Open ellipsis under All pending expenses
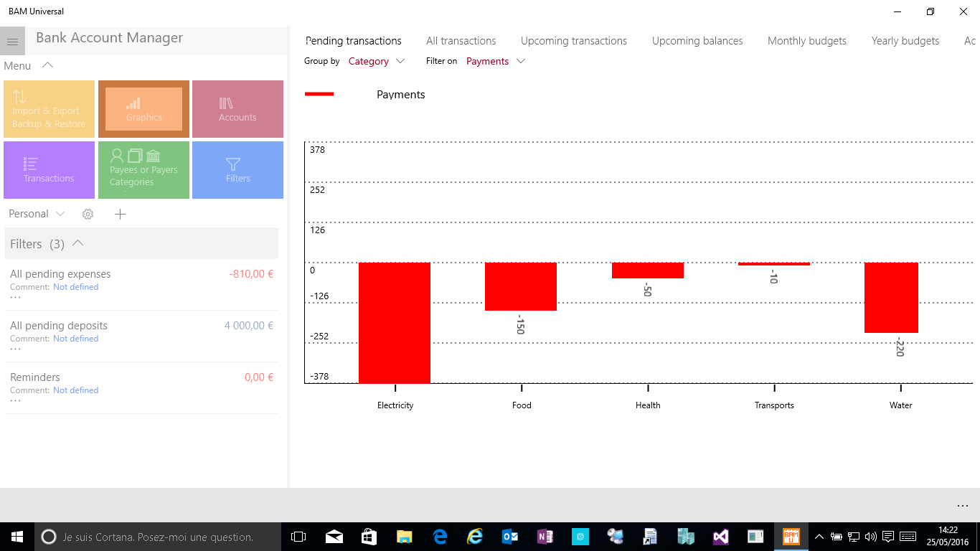Viewport: 980px width, 551px height. pos(16,297)
